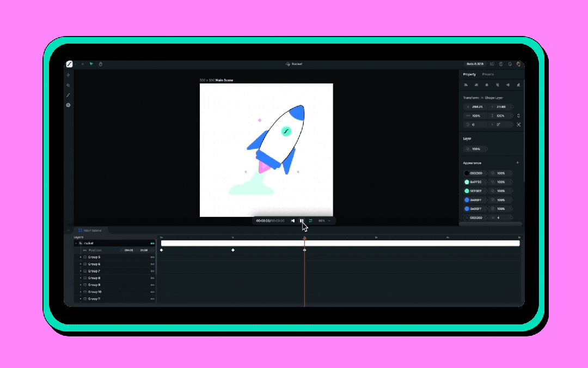588x368 pixels.
Task: Click the Beta 0.37.0 version badge
Action: pyautogui.click(x=475, y=64)
